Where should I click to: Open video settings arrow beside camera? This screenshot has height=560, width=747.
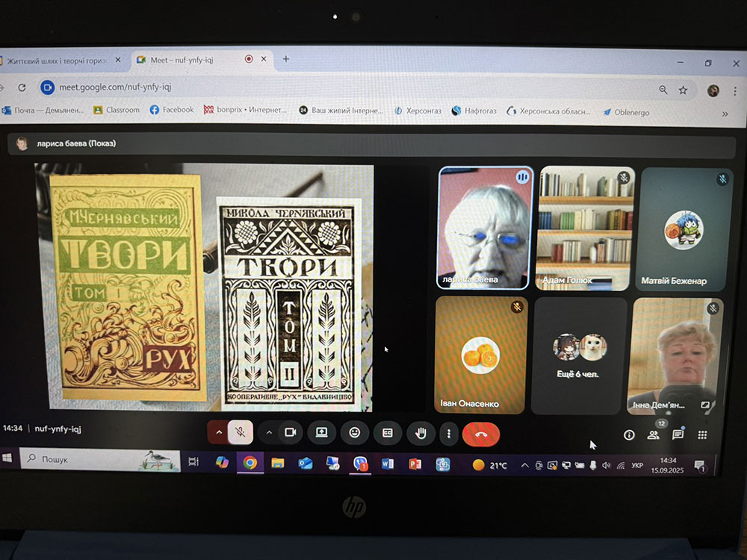tap(269, 433)
